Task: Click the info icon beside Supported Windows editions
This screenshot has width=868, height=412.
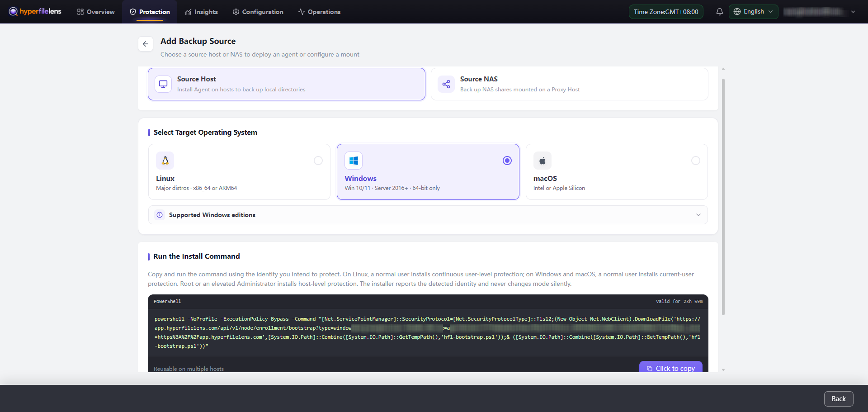Action: coord(160,215)
